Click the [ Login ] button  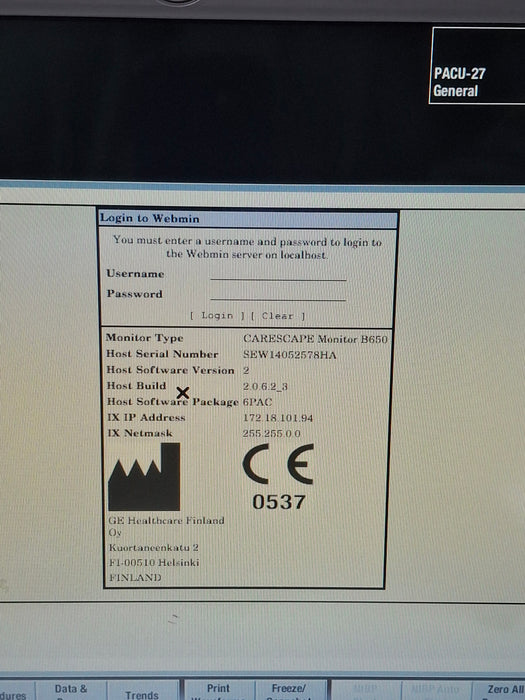[217, 316]
